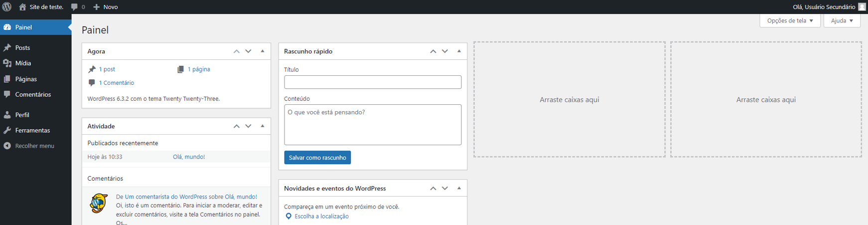868x225 pixels.
Task: Click the Painel page heading
Action: click(95, 30)
